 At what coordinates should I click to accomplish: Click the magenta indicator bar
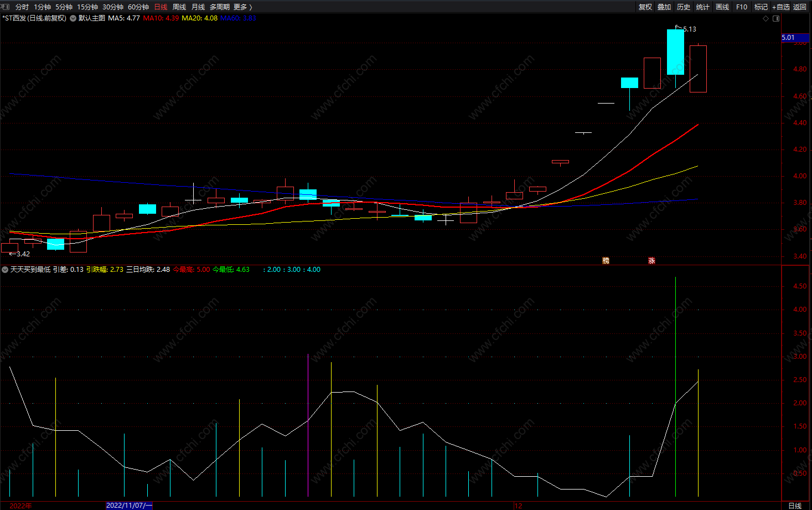pos(308,425)
